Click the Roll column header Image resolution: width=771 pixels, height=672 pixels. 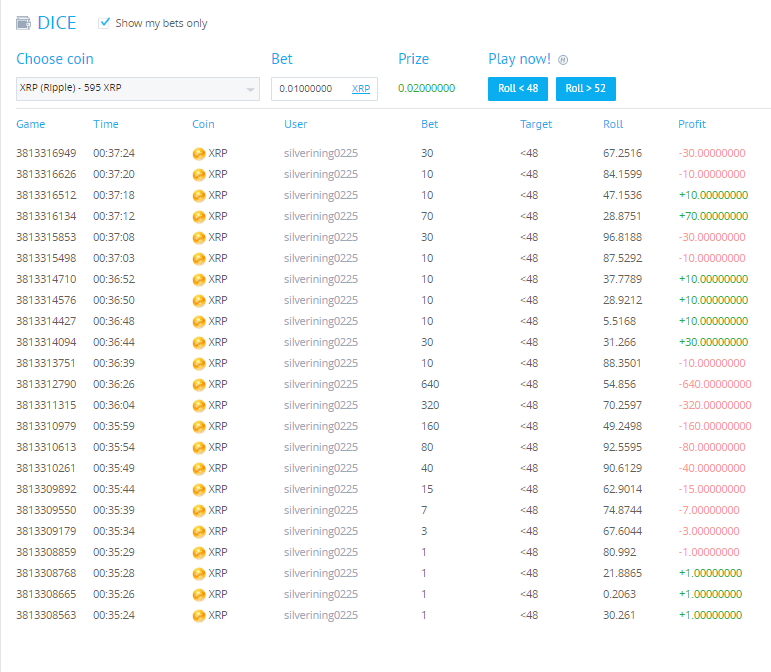pos(613,124)
